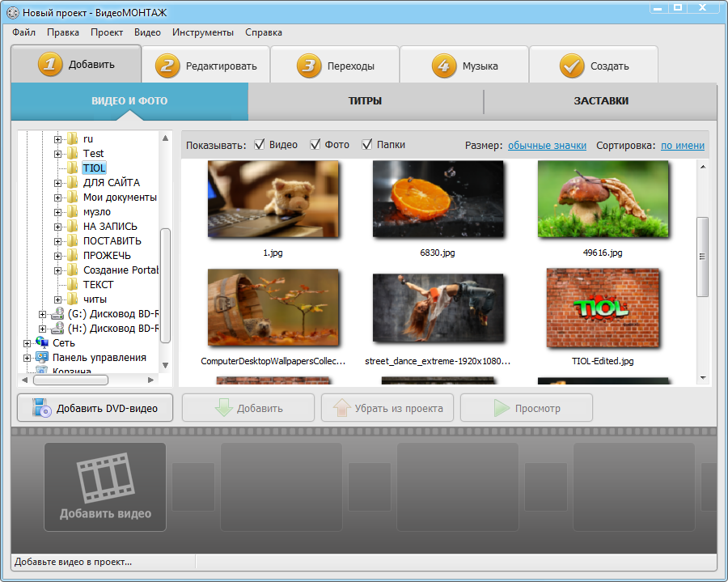Open the Инструменты menu

click(203, 32)
